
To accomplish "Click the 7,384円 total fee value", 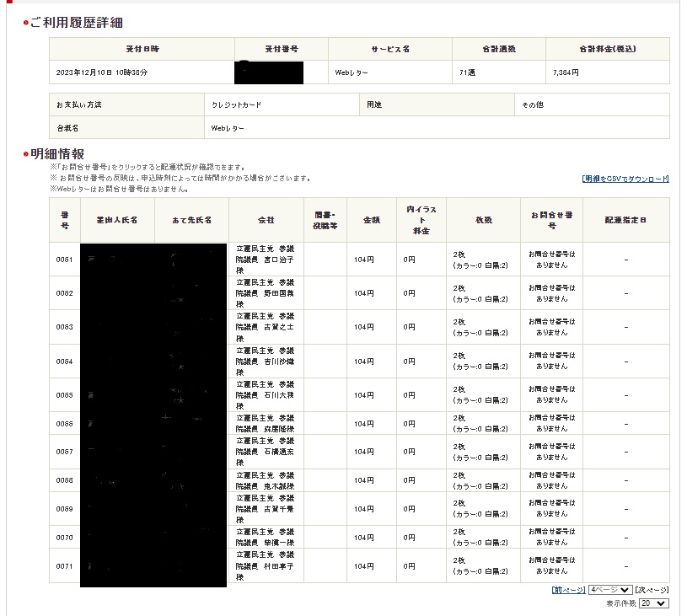I will 566,73.
